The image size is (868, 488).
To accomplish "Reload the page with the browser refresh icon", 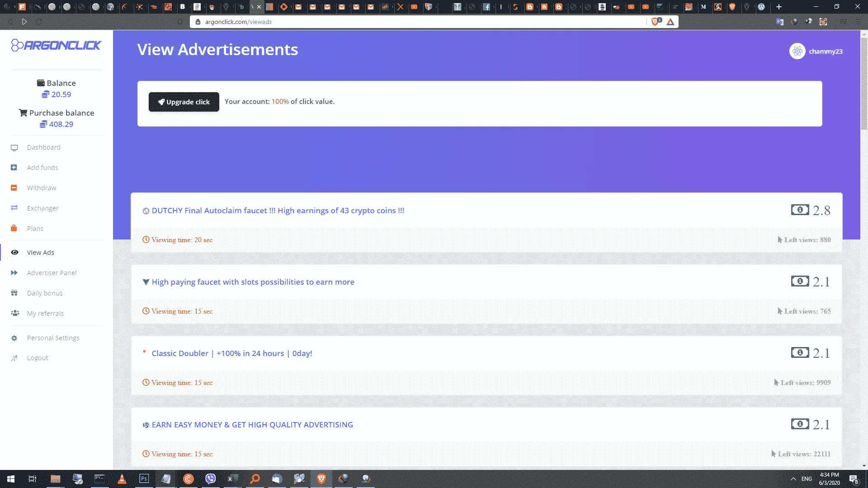I will coord(39,22).
